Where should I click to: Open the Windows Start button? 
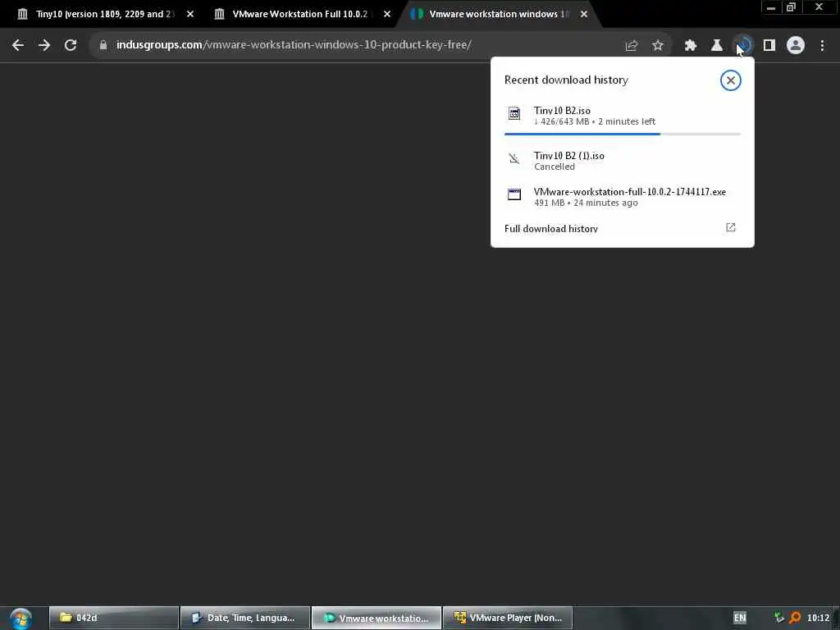point(21,619)
